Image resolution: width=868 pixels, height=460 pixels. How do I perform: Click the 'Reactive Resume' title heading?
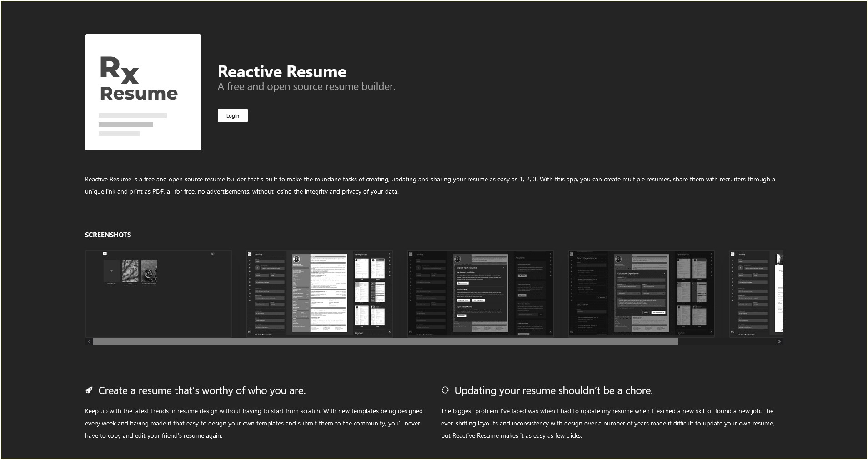[282, 71]
